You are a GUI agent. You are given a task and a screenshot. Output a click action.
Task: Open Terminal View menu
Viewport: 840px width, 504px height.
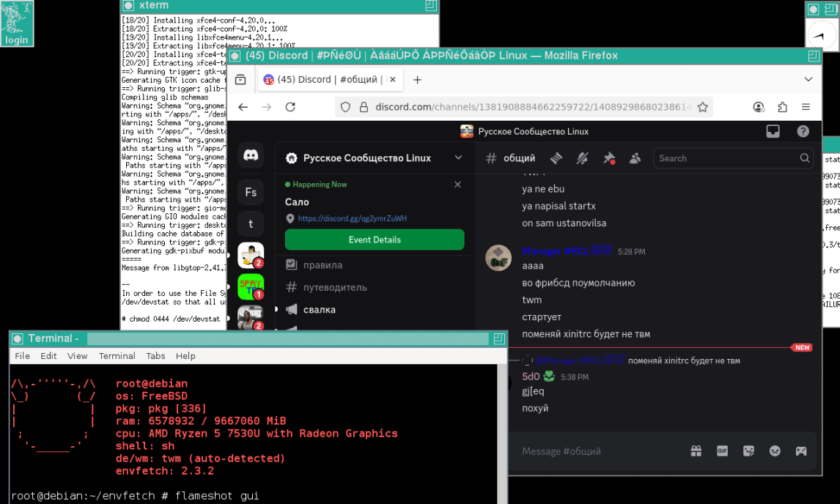coord(77,355)
